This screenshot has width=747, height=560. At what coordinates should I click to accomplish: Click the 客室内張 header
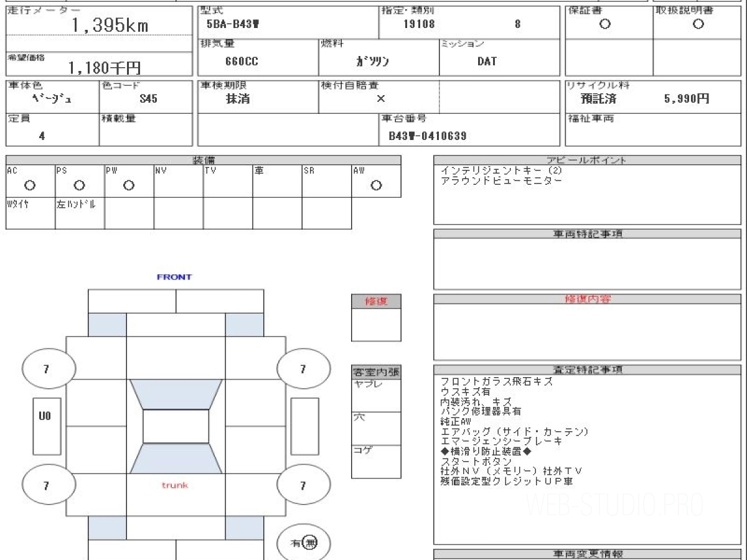click(376, 373)
